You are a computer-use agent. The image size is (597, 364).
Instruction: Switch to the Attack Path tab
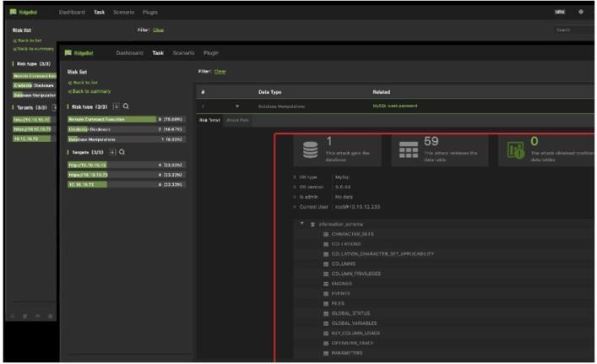tap(237, 120)
